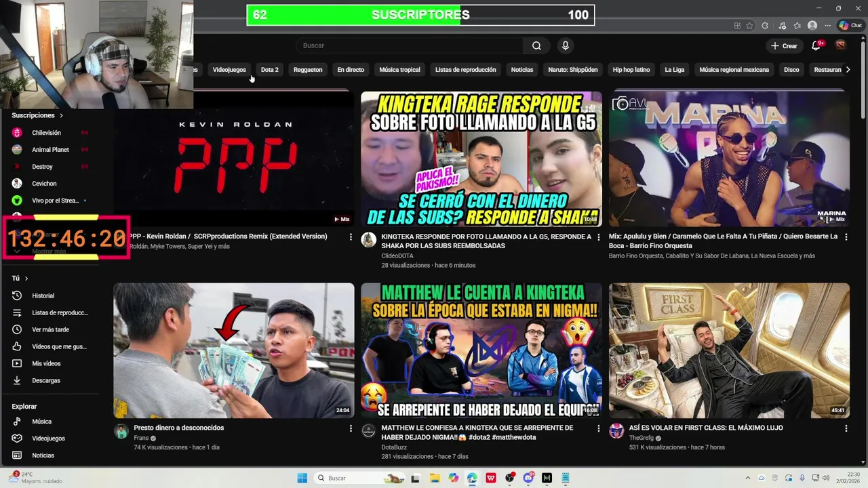Open Ver más tarde in sidebar
The image size is (868, 488).
[x=51, y=329]
